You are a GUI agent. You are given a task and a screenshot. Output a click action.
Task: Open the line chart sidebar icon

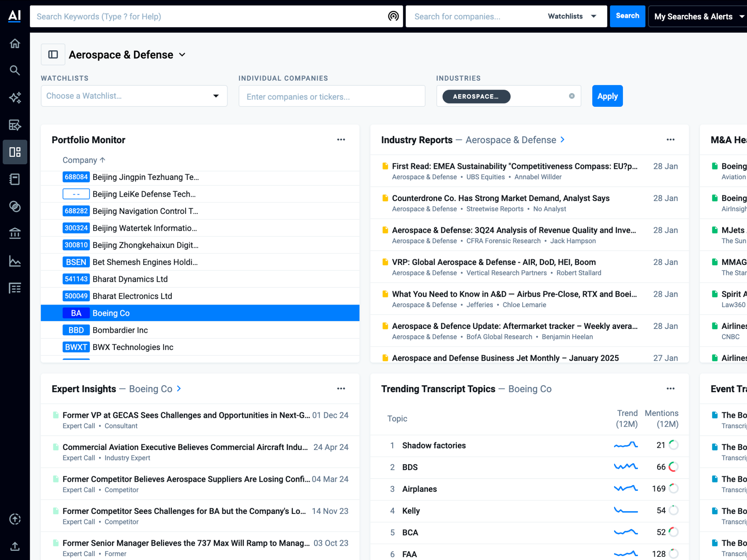(x=15, y=261)
